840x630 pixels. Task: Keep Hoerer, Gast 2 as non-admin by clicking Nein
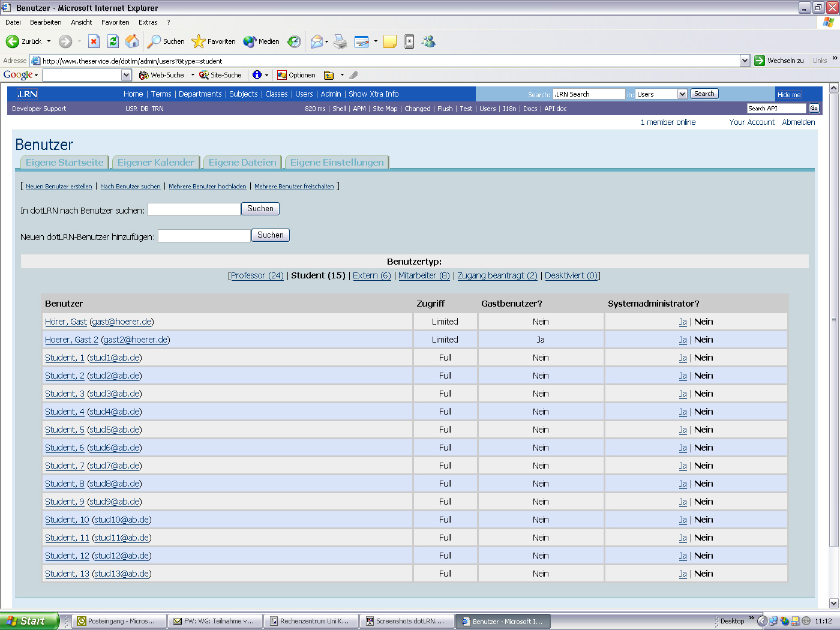[x=703, y=340]
